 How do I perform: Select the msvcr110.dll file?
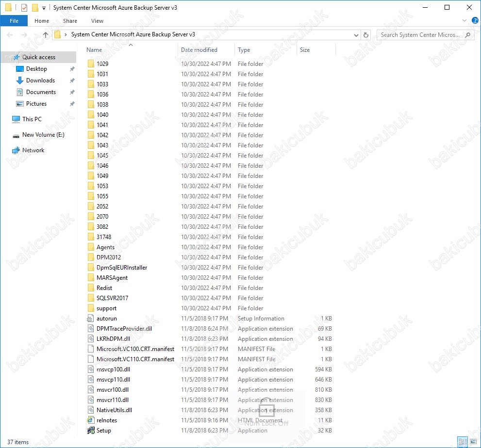coord(113,400)
